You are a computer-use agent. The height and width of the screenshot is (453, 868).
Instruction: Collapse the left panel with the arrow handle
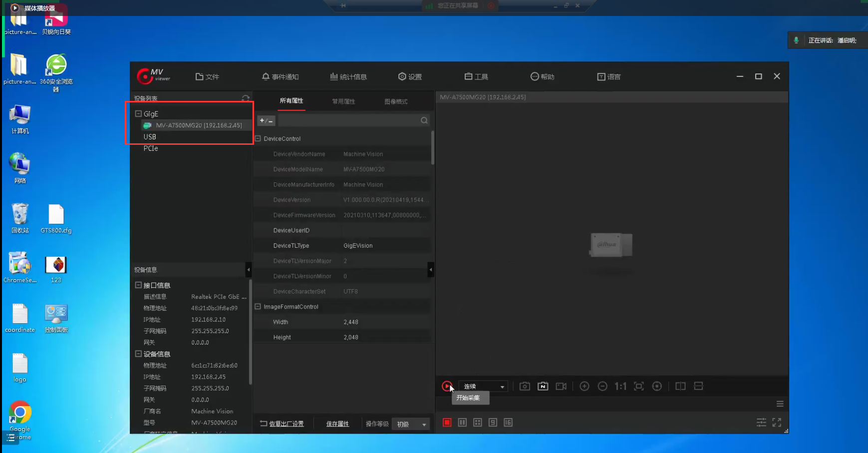[x=249, y=270]
